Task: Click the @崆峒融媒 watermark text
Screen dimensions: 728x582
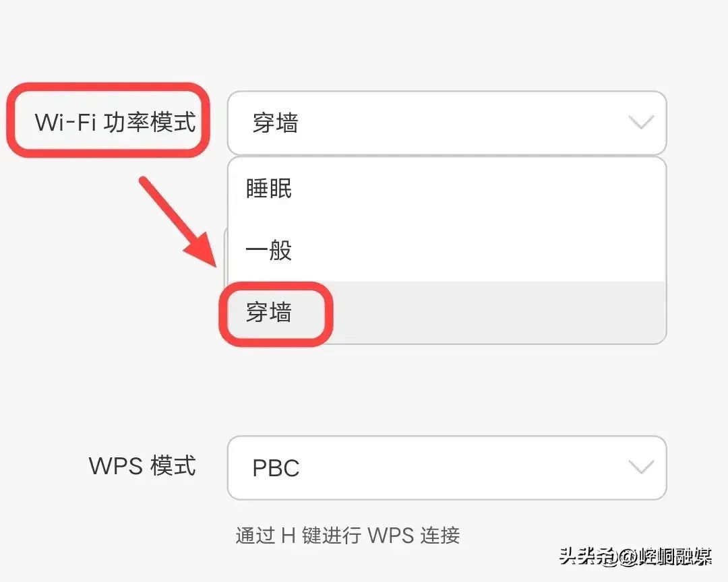Action: pyautogui.click(x=665, y=556)
